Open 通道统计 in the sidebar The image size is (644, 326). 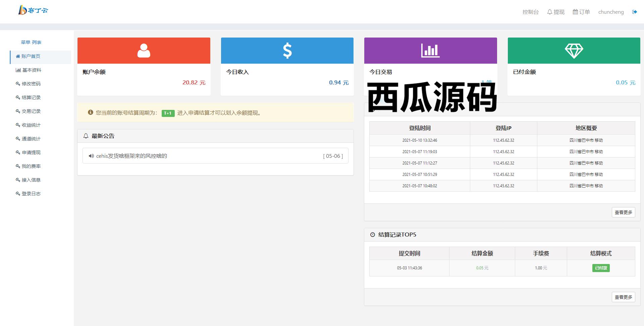pos(28,139)
